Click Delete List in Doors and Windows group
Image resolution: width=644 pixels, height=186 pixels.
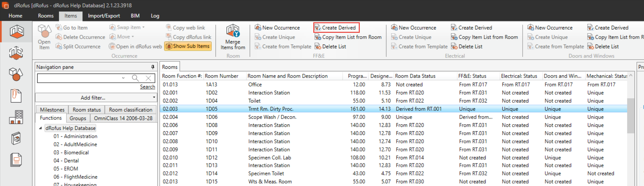pyautogui.click(x=603, y=46)
